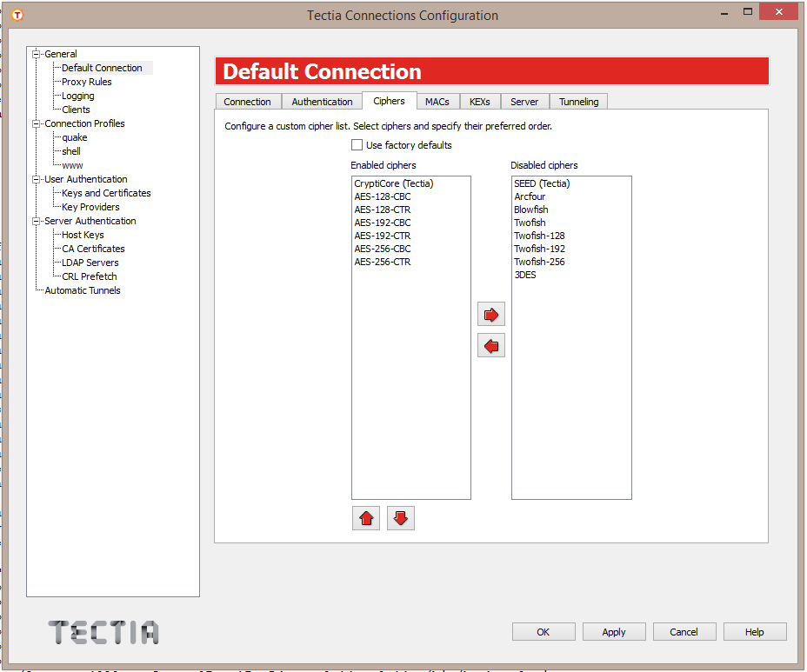This screenshot has height=672, width=807.
Task: Open Help for this dialog
Action: click(755, 632)
